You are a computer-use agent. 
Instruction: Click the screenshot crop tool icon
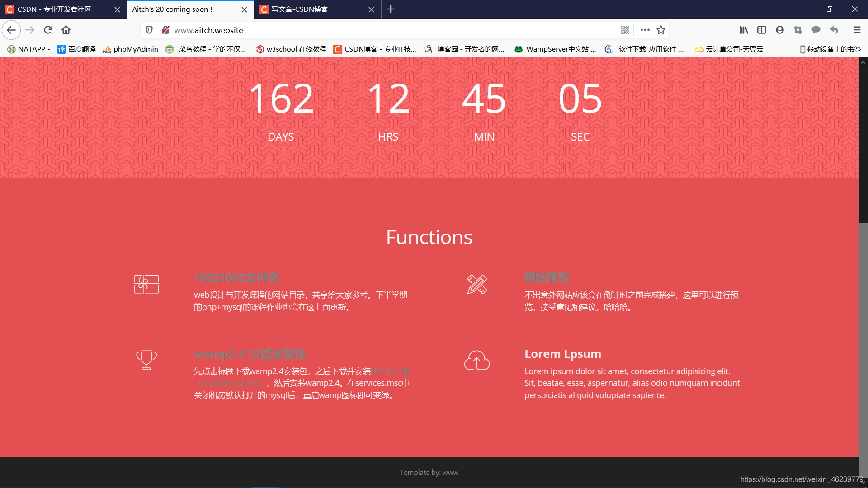coord(798,30)
